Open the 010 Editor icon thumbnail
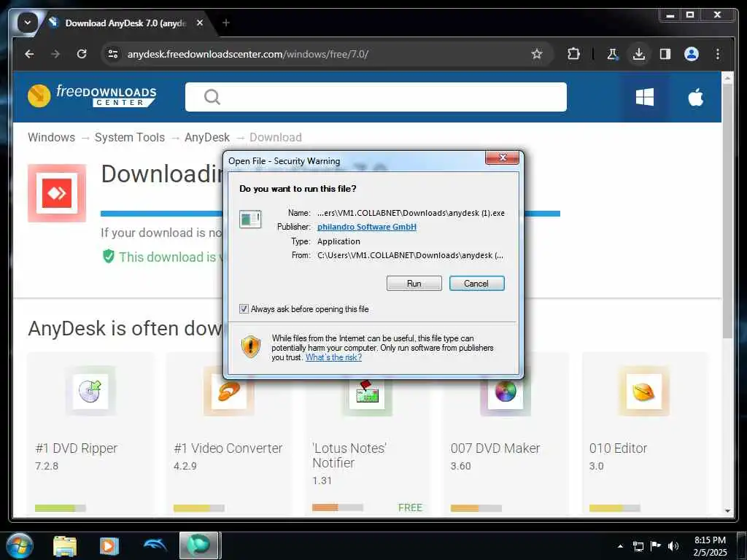The image size is (747, 560). coord(644,392)
